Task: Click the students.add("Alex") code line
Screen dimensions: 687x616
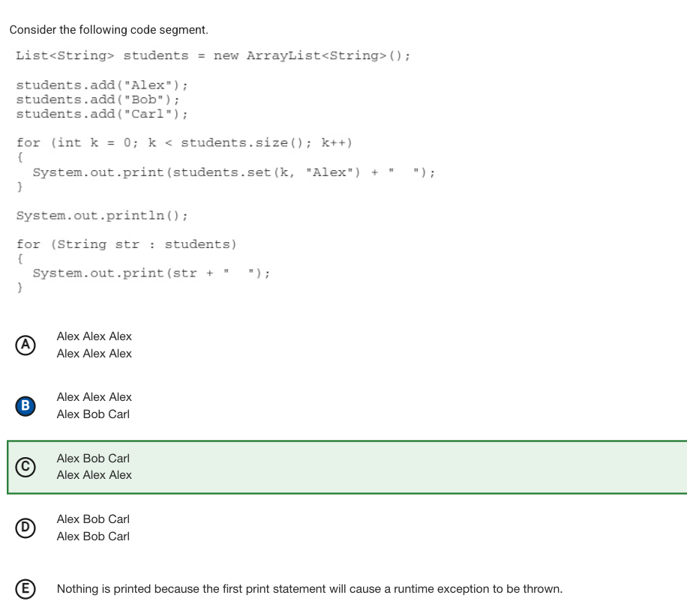Action: (102, 85)
